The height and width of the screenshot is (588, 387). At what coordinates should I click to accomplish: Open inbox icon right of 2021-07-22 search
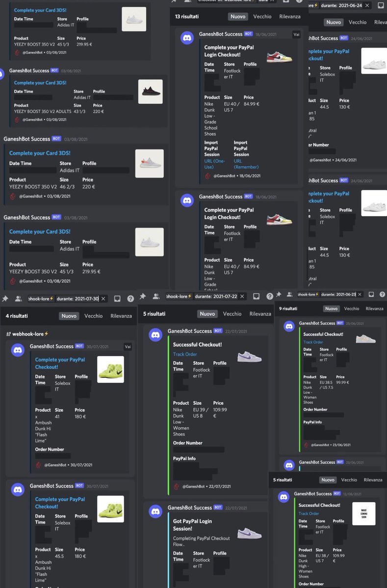(255, 296)
